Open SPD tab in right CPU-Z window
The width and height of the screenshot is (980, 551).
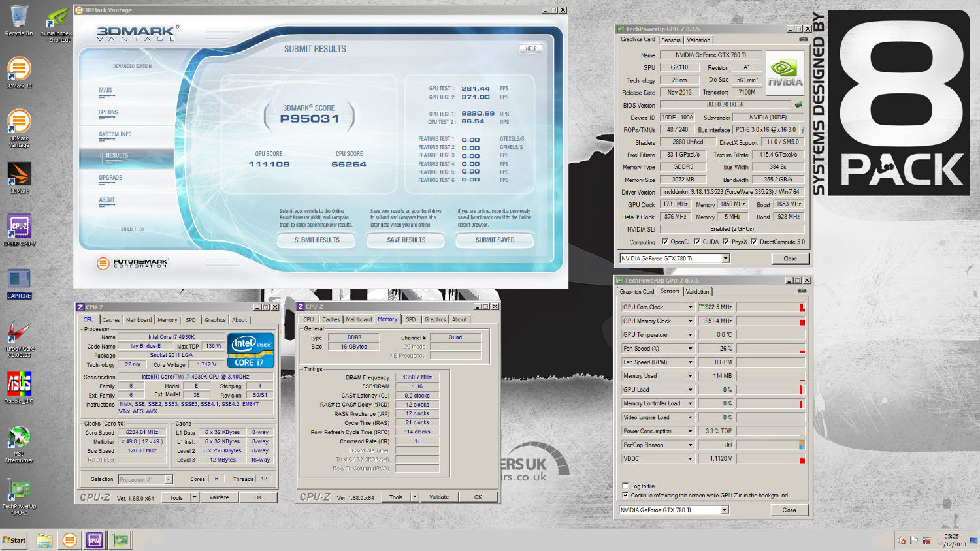click(x=410, y=319)
